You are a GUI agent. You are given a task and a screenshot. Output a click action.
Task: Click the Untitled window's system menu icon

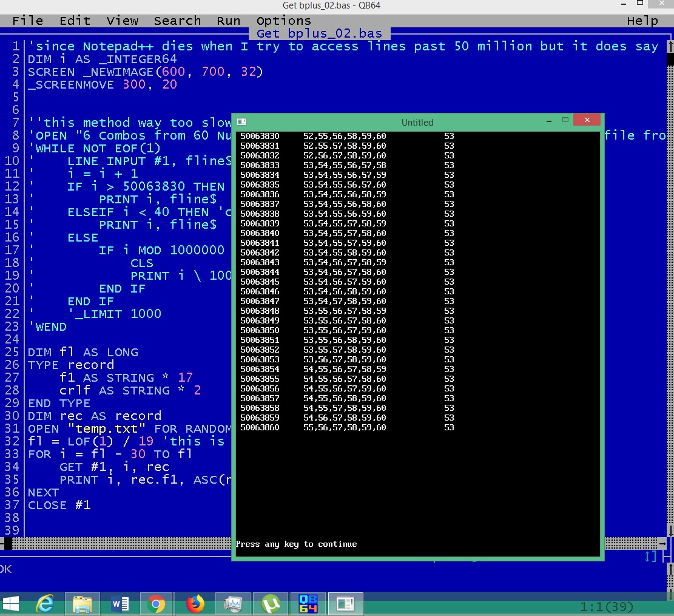click(241, 122)
